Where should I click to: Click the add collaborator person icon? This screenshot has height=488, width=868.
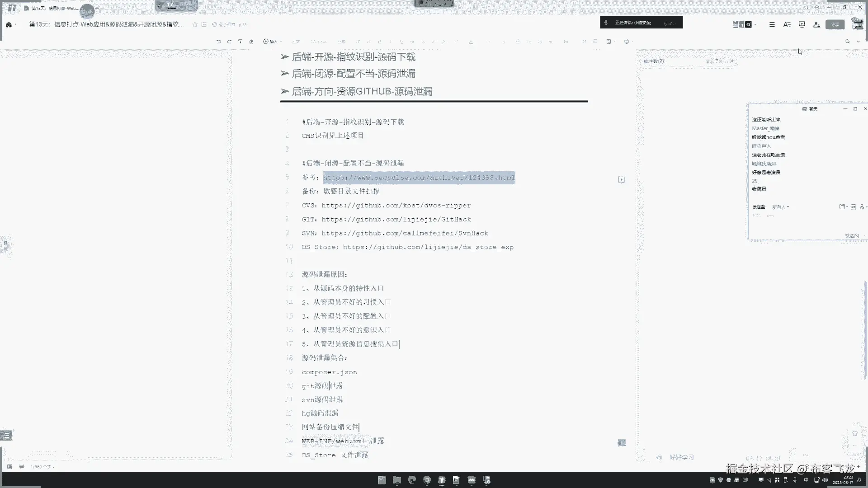pyautogui.click(x=816, y=24)
